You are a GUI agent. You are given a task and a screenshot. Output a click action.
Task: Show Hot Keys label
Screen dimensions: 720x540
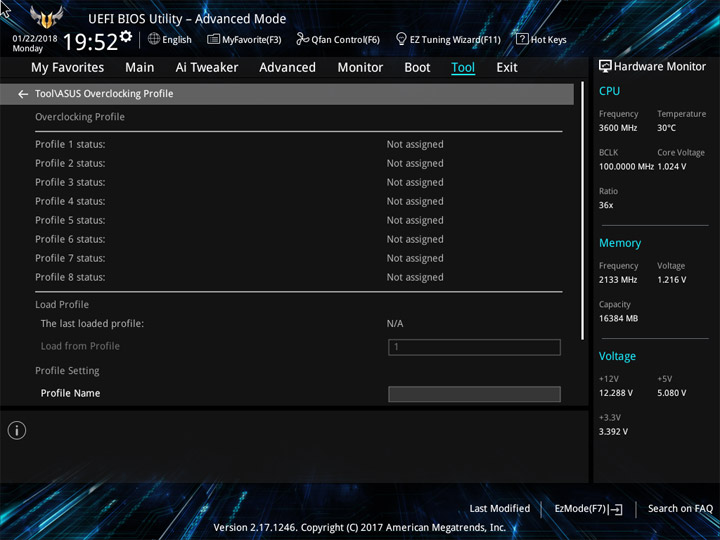click(549, 39)
